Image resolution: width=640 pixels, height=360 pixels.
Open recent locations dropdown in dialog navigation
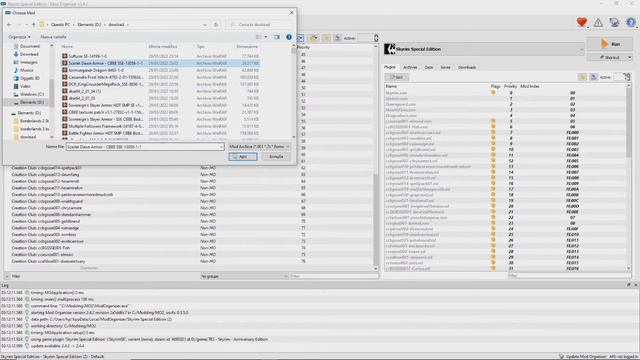[x=26, y=25]
